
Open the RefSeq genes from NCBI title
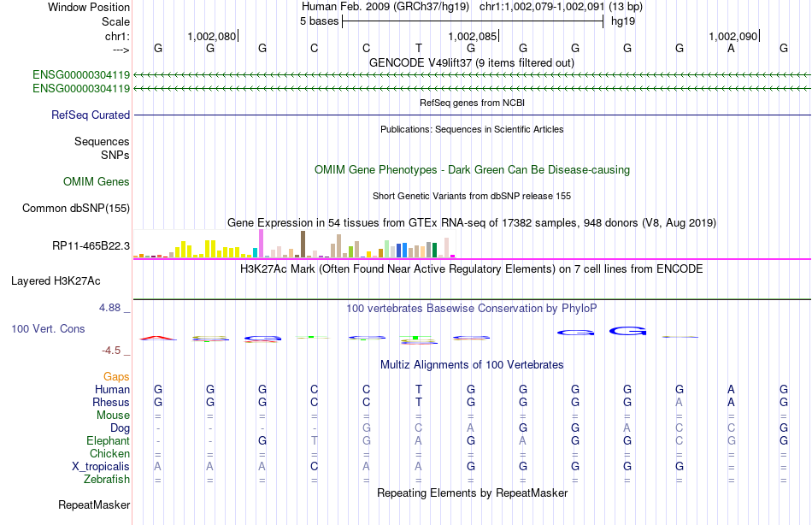[472, 103]
